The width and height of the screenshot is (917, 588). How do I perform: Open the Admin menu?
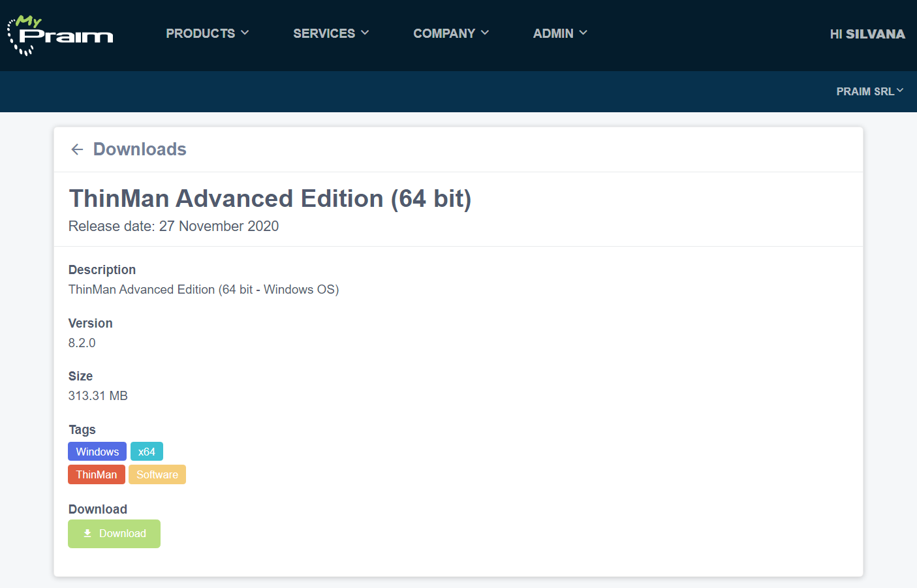click(x=560, y=33)
